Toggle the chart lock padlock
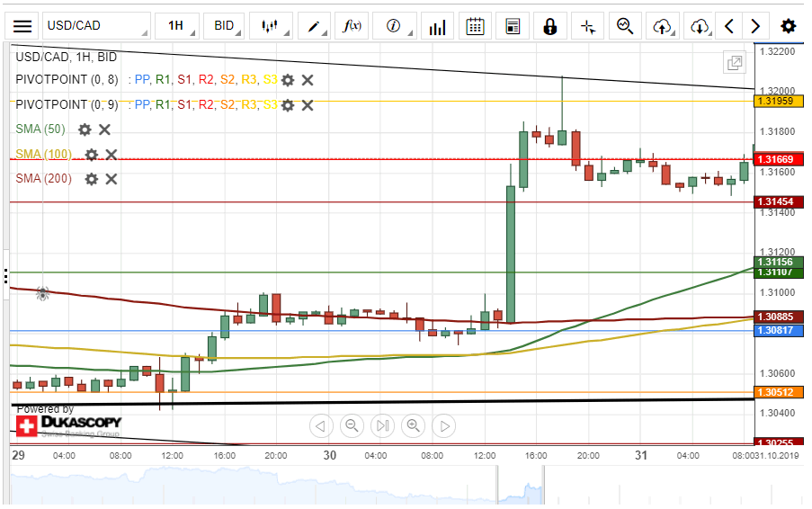The width and height of the screenshot is (812, 509). [549, 26]
